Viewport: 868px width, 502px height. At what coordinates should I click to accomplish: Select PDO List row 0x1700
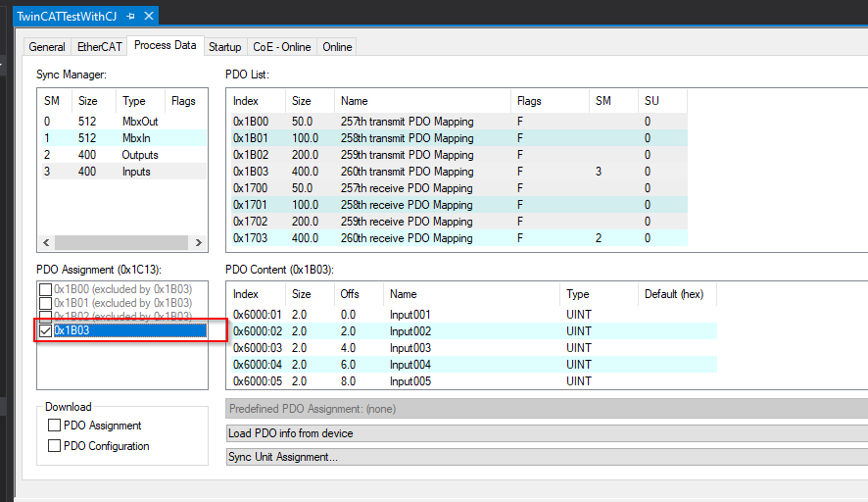click(458, 188)
